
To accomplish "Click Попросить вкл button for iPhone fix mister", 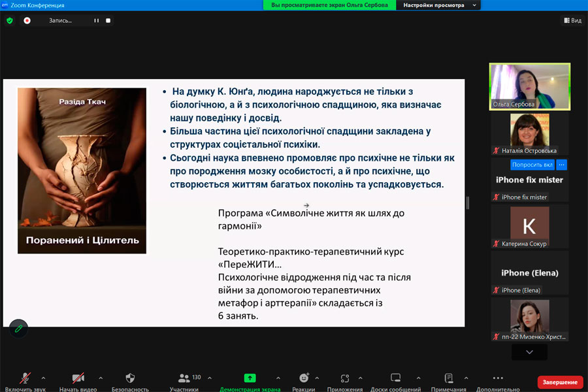I will (x=532, y=165).
